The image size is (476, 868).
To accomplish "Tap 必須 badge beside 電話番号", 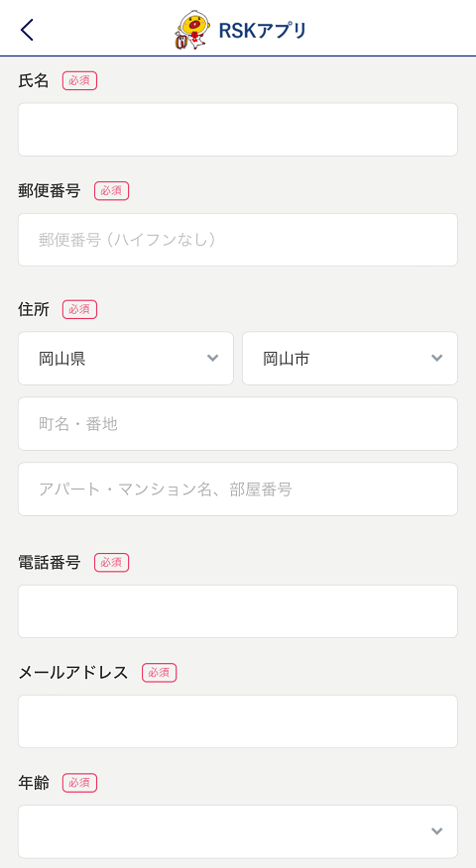I will click(x=111, y=563).
